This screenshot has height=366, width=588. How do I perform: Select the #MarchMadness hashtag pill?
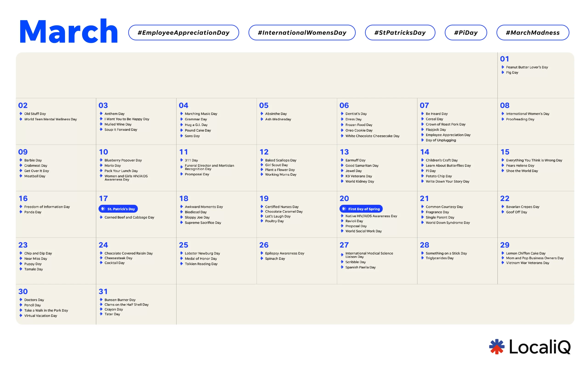(x=533, y=32)
